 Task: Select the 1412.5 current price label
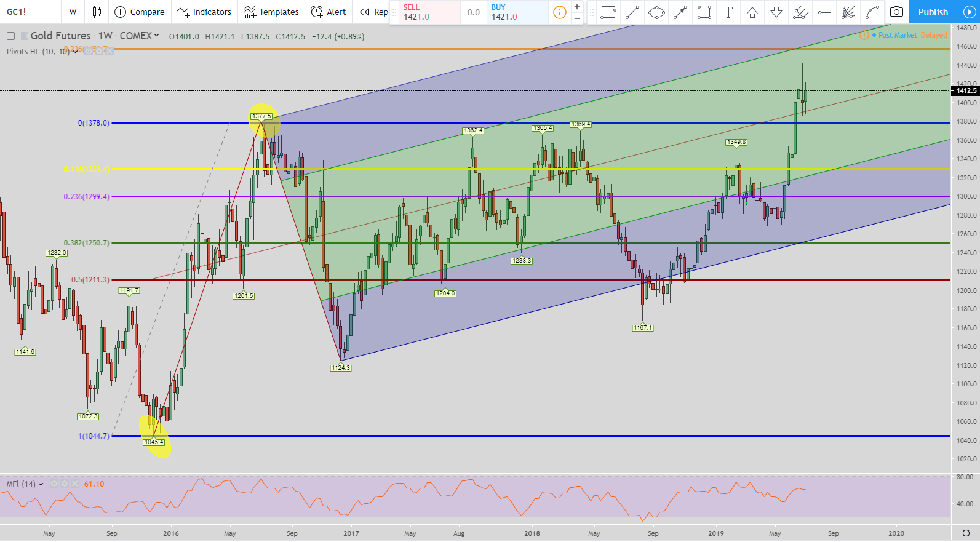[x=966, y=90]
